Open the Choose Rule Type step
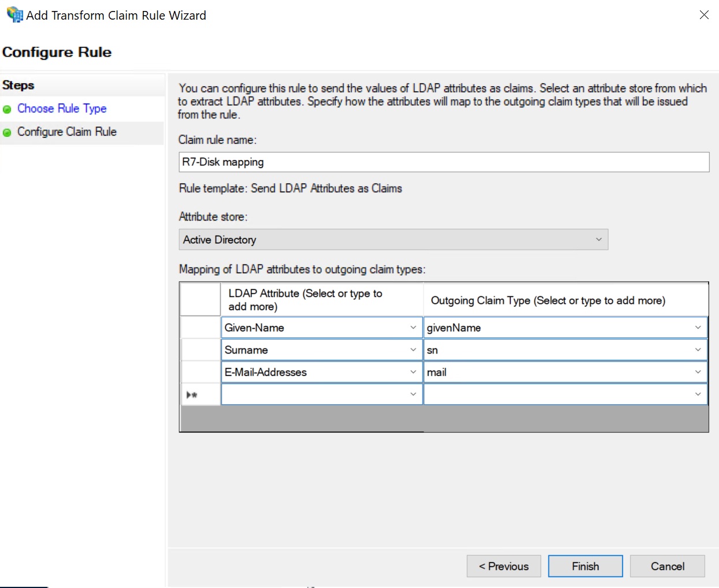Screen dimensions: 719x588 point(62,109)
